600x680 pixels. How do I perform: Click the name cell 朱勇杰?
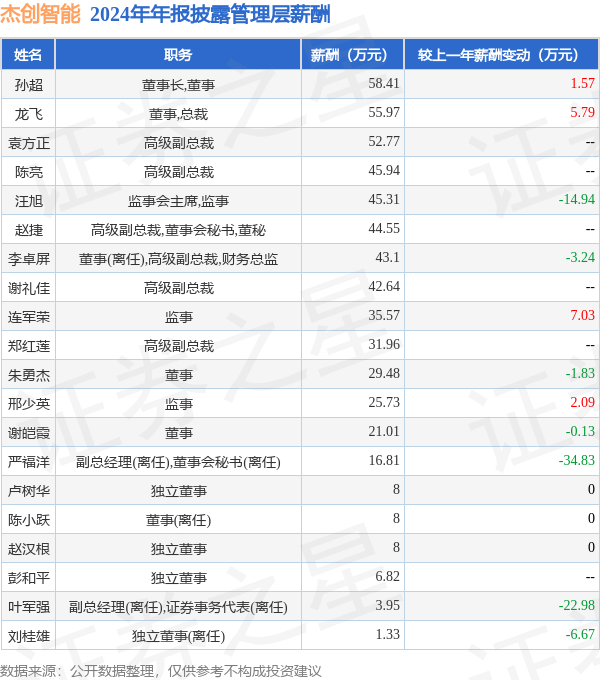coord(29,375)
